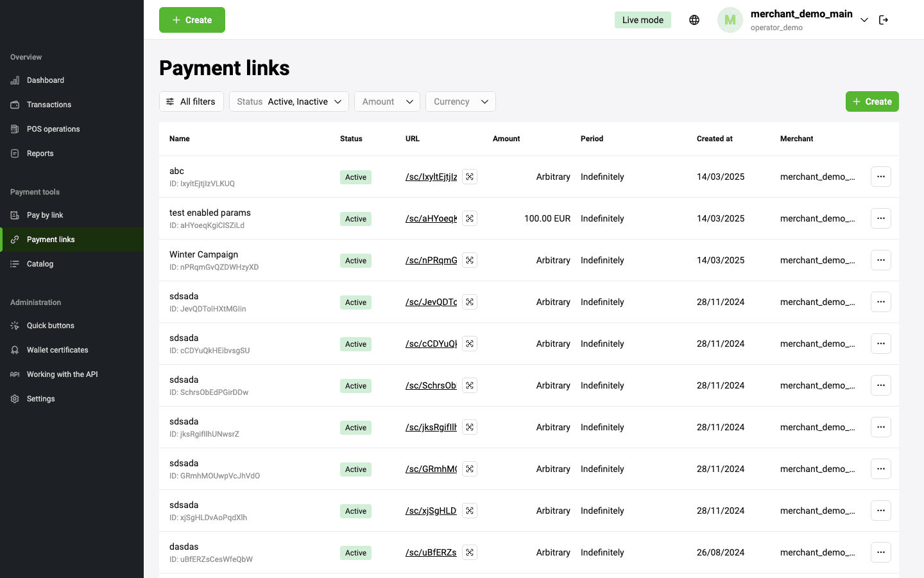Toggle the Live mode badge

[x=642, y=20]
